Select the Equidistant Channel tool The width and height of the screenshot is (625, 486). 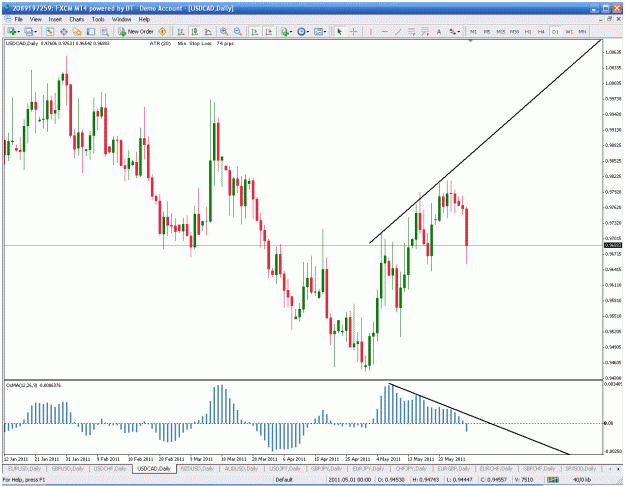[412, 31]
